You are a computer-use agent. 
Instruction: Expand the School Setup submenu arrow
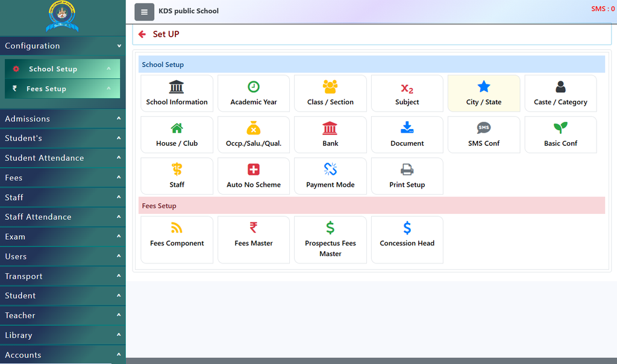[x=108, y=69]
